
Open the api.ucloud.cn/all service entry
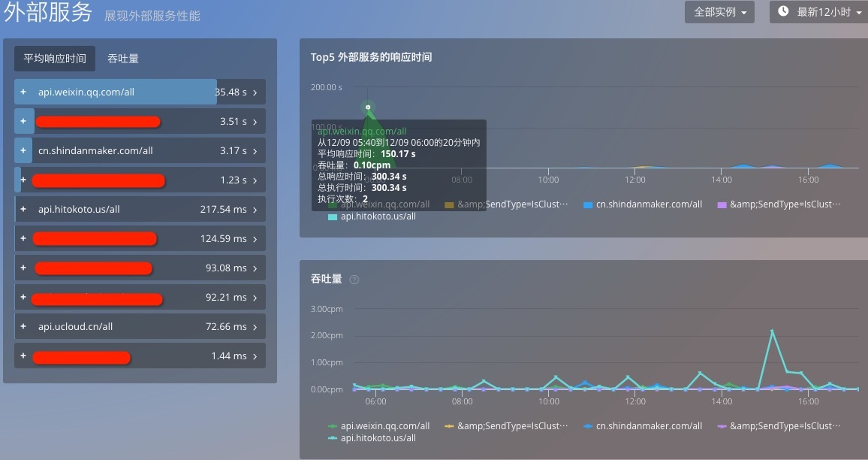pos(75,326)
